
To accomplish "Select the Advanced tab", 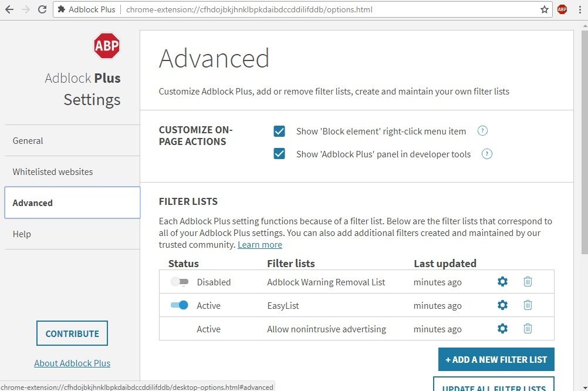I will click(72, 203).
